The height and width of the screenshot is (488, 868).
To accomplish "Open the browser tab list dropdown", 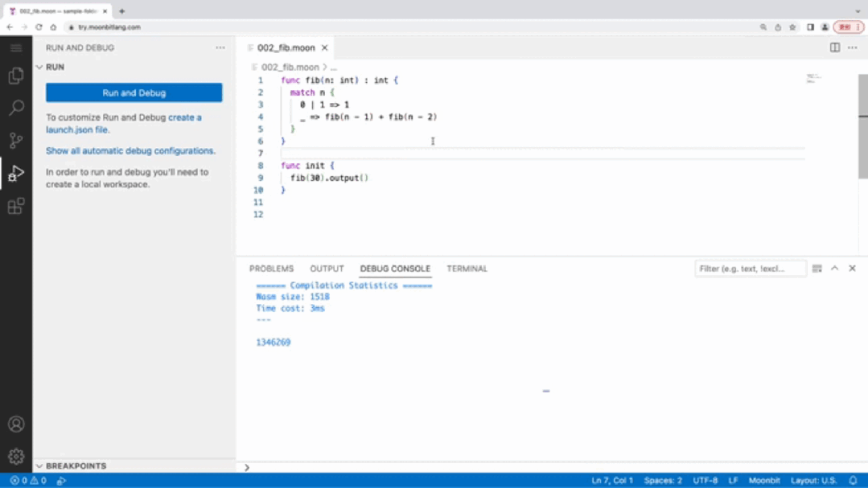I will (x=858, y=11).
